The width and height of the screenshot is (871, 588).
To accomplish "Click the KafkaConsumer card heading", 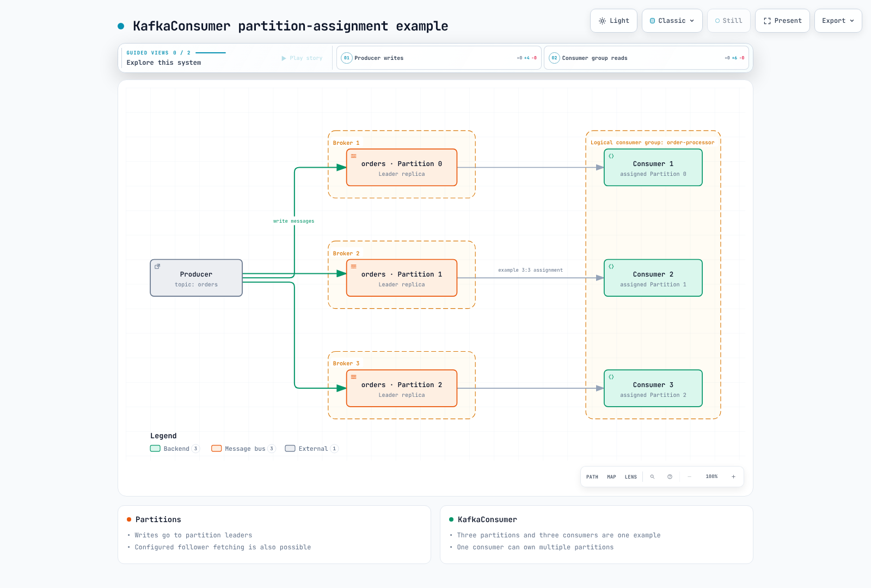I will tap(487, 519).
